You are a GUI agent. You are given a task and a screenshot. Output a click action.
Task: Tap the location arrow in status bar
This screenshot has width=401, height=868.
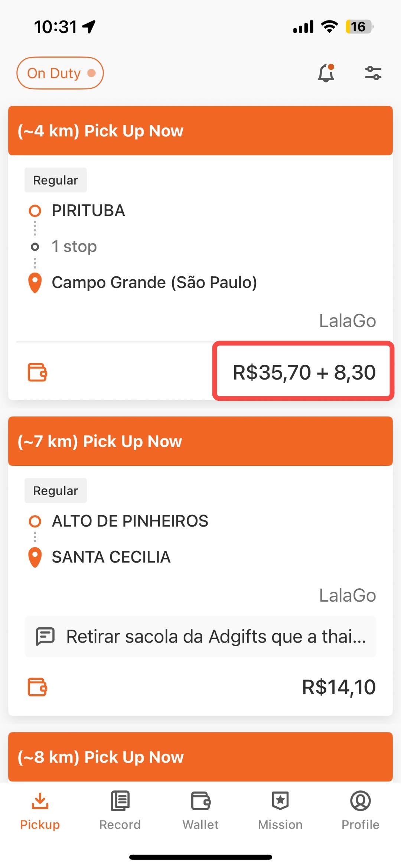tap(89, 27)
